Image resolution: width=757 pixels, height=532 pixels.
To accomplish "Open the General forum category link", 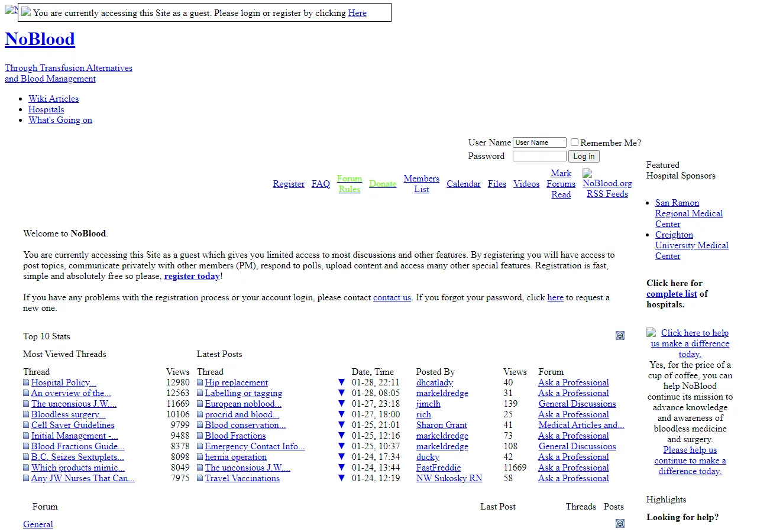I will [38, 524].
